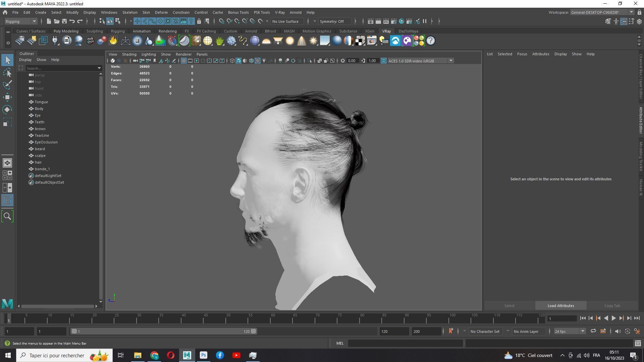The height and width of the screenshot is (362, 644).
Task: Open Photoshop from Windows taskbar
Action: click(203, 355)
